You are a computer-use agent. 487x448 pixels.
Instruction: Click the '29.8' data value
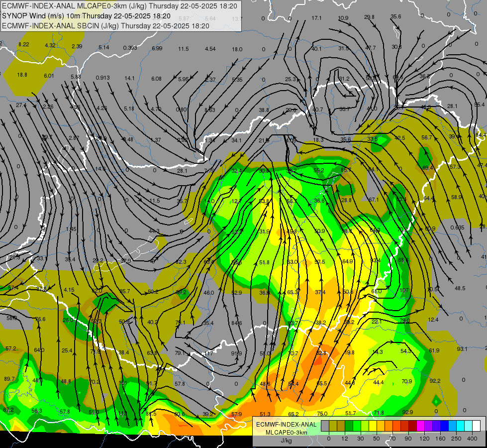[x=369, y=17]
